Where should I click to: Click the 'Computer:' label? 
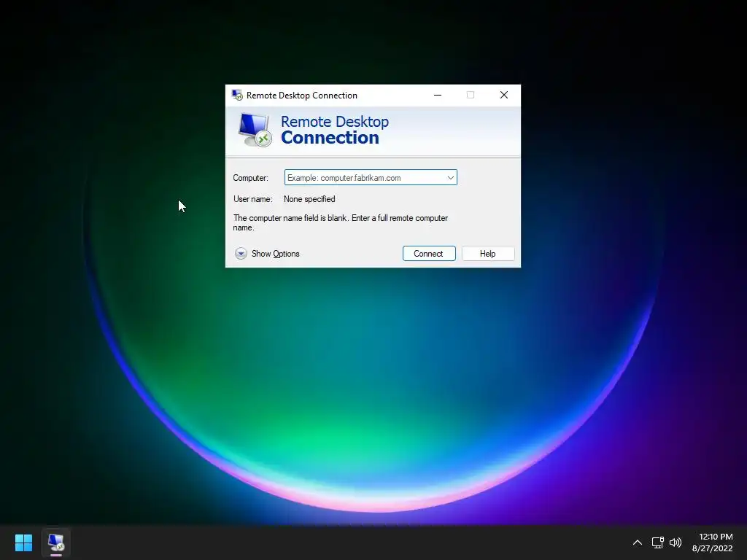pos(251,178)
